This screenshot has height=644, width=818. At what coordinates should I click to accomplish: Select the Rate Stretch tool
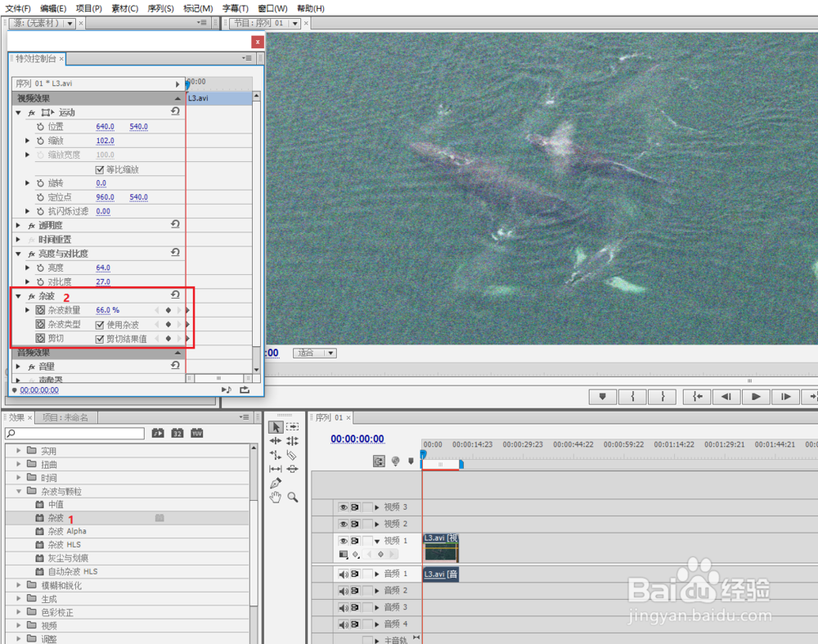click(276, 455)
